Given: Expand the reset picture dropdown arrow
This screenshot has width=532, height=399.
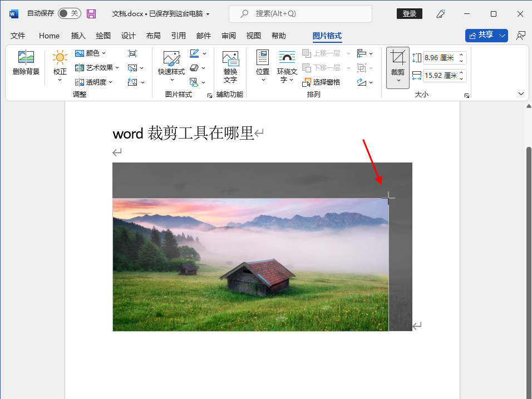Looking at the screenshot, I should (x=142, y=82).
